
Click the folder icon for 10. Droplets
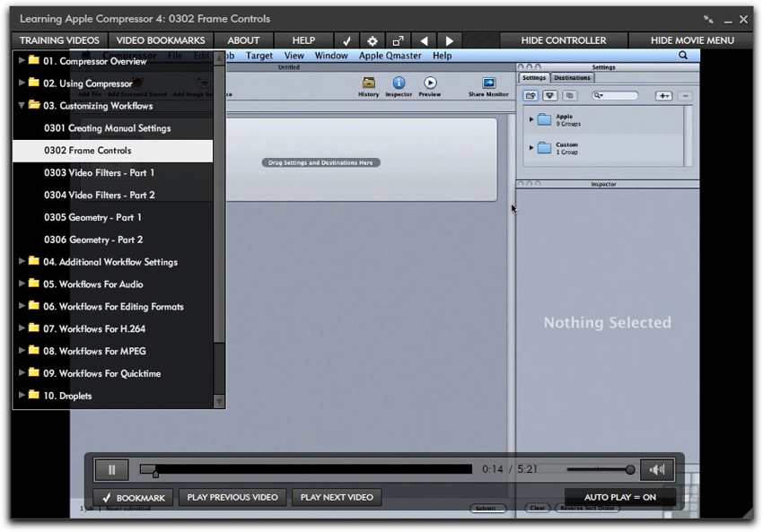(x=33, y=395)
